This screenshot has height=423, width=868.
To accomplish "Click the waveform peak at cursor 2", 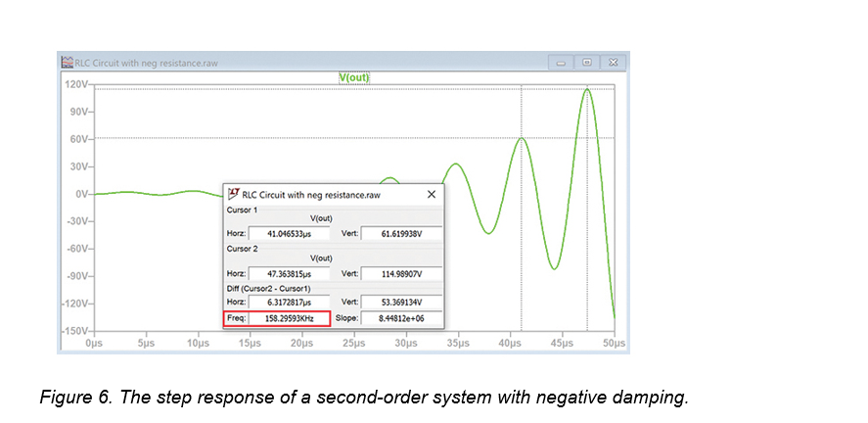I will click(x=587, y=89).
